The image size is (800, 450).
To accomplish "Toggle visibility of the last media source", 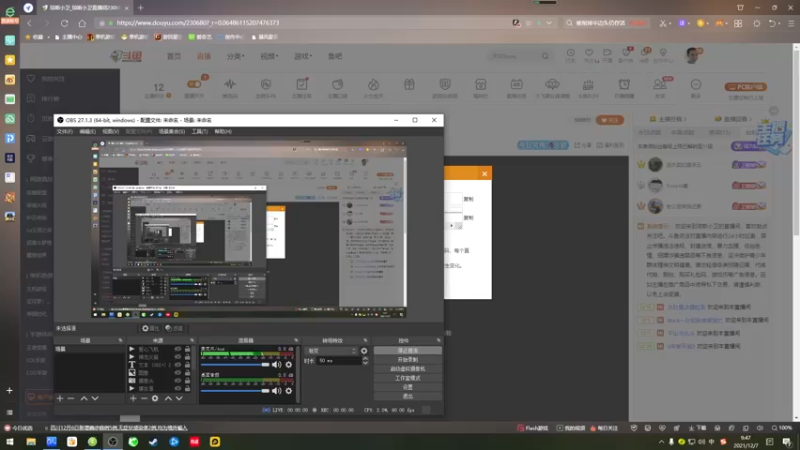I will coord(178,388).
